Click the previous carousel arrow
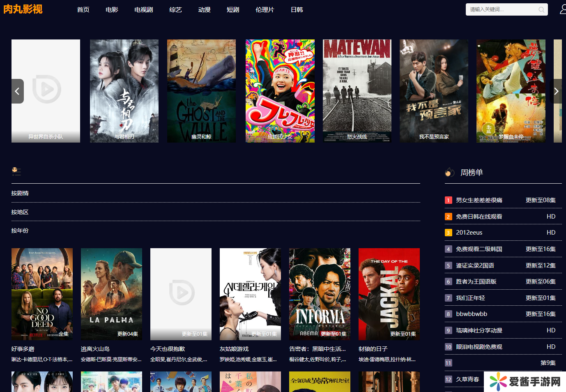This screenshot has width=566, height=392. 17,91
